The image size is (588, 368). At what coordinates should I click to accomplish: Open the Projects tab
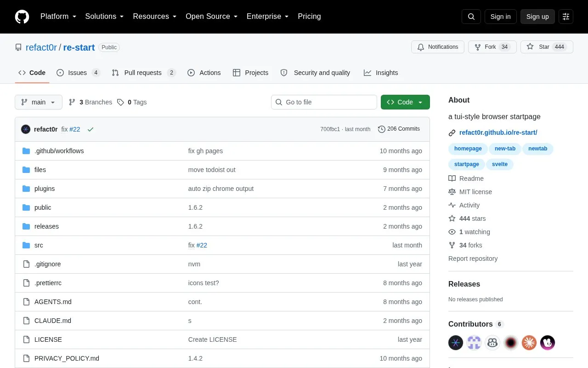(250, 73)
